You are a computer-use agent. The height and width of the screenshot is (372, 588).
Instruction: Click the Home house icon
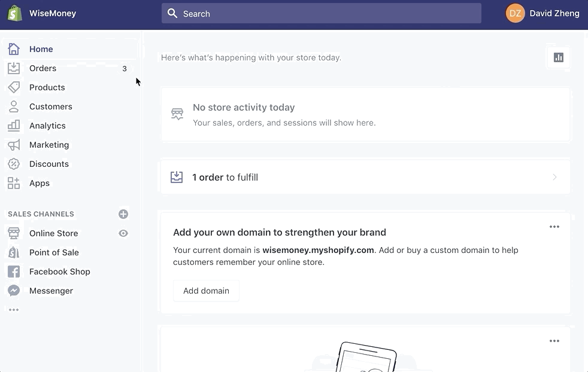coord(14,49)
